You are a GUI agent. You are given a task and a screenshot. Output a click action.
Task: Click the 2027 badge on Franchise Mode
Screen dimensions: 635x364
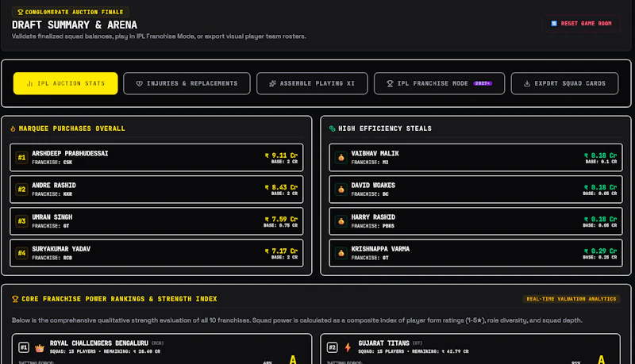coord(483,83)
